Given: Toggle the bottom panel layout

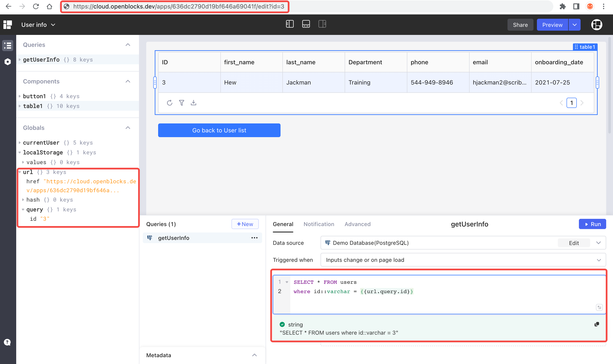Looking at the screenshot, I should click(306, 24).
